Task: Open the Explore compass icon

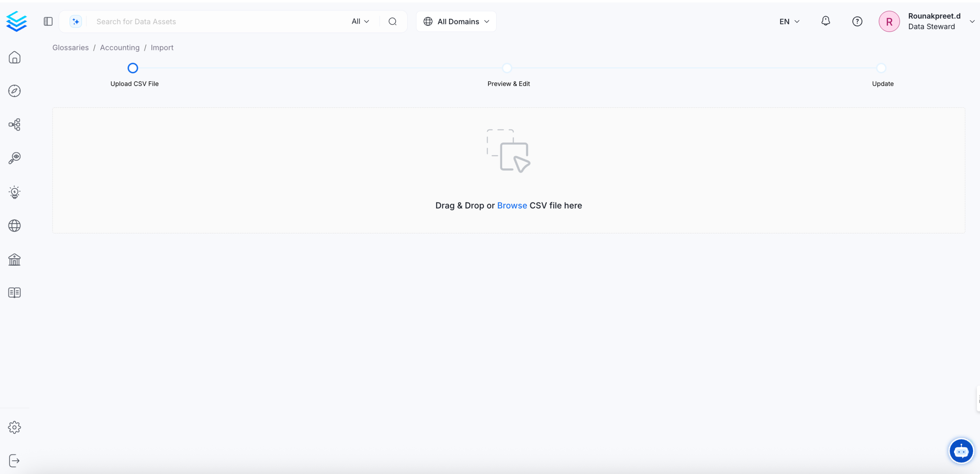Action: [14, 91]
